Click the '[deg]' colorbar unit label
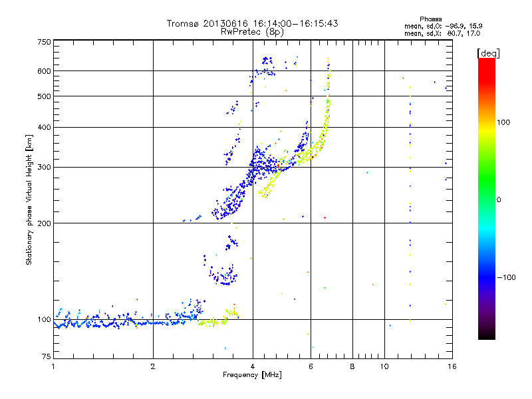Screen dimensions: 532x399 [488, 53]
